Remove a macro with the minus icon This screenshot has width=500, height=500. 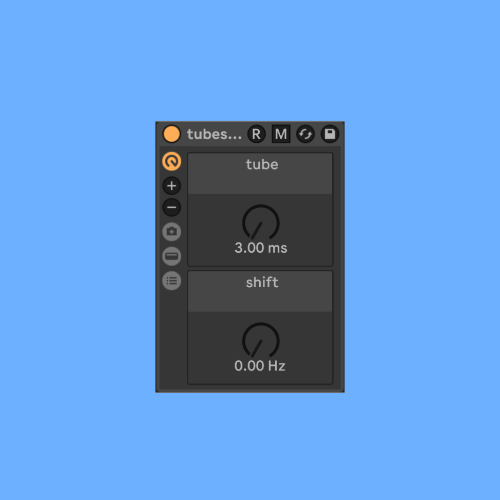click(x=172, y=207)
